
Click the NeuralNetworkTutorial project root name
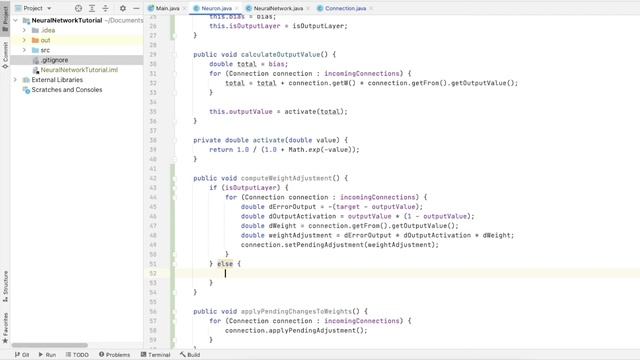pyautogui.click(x=67, y=20)
